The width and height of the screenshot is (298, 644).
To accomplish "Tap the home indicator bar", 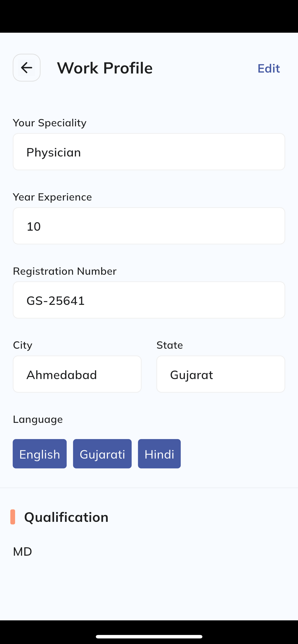I will (x=149, y=636).
